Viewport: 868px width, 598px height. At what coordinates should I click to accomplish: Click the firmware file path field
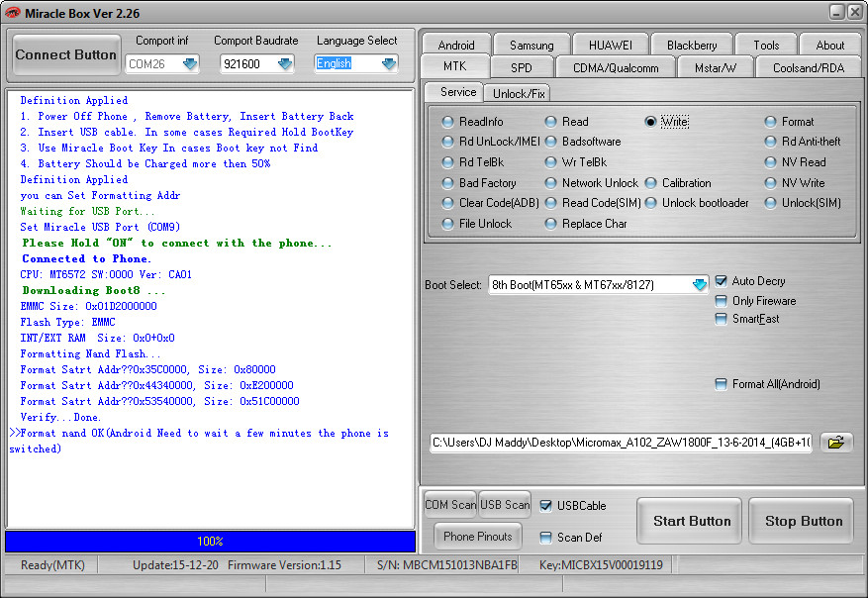pos(622,443)
